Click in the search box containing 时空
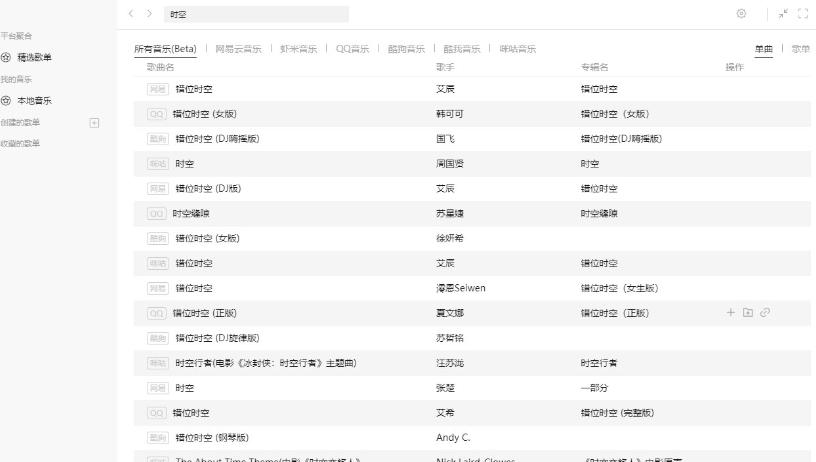 point(256,14)
